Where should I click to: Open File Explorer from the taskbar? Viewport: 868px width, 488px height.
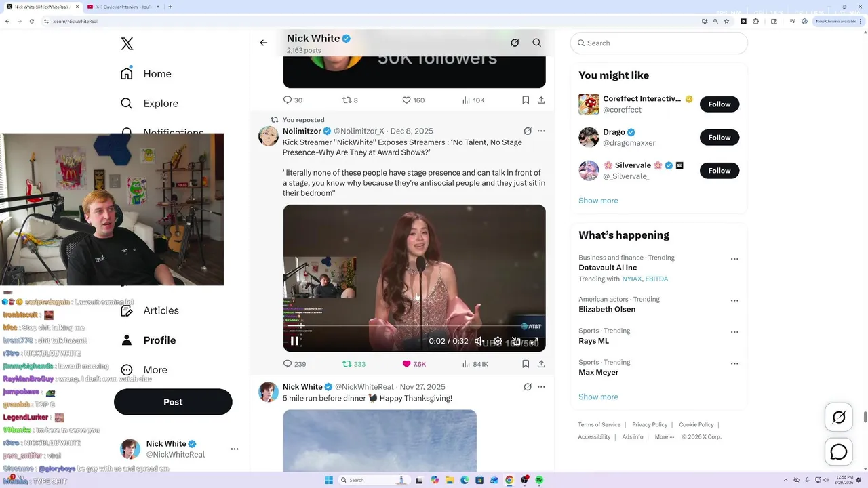(x=450, y=480)
